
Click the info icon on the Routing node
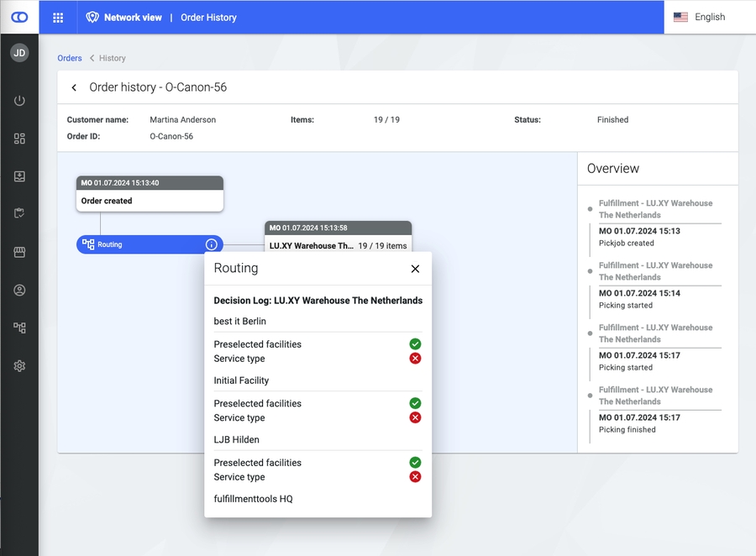[x=212, y=244]
